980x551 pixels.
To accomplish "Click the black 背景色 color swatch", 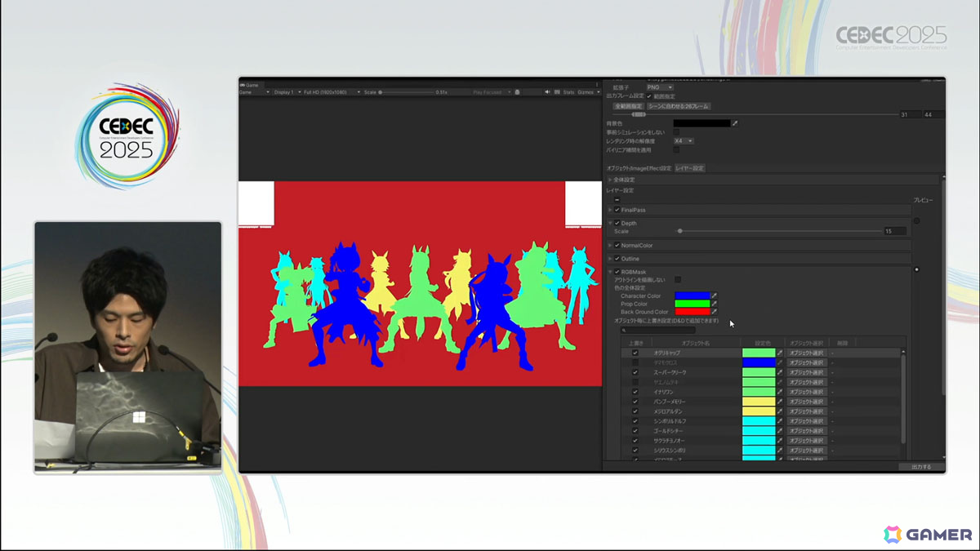I will point(702,123).
